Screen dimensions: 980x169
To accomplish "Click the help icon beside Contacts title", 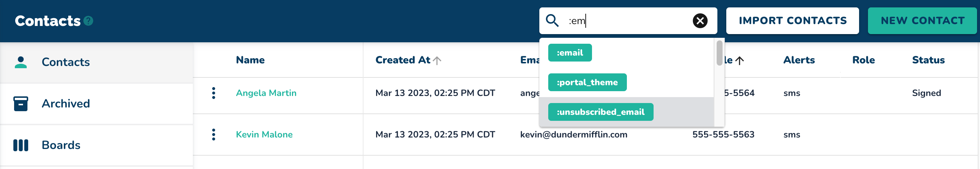I will (x=88, y=21).
